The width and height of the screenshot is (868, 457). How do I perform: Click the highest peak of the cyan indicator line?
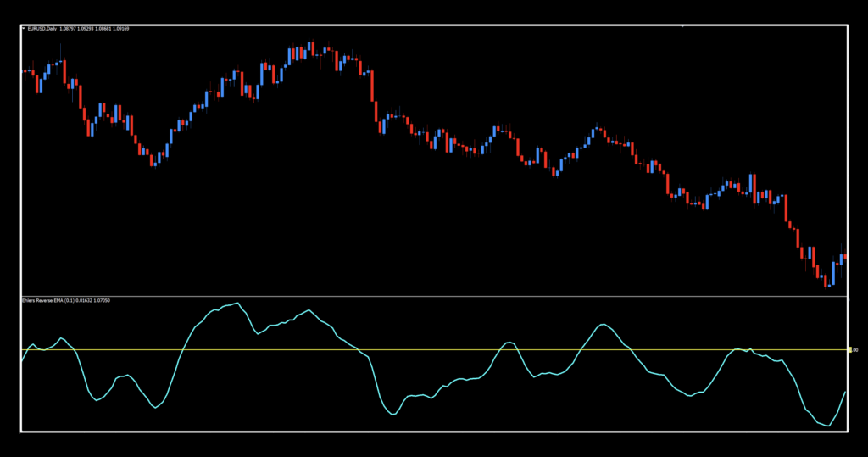(238, 303)
